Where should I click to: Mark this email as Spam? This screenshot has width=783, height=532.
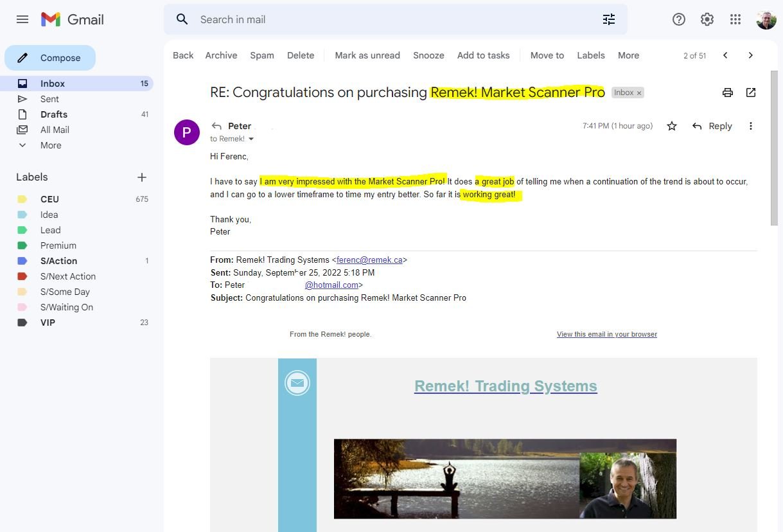pyautogui.click(x=262, y=55)
